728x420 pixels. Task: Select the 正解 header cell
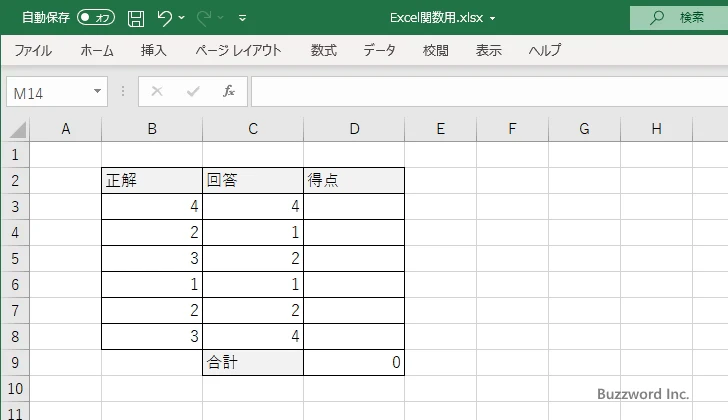(152, 181)
